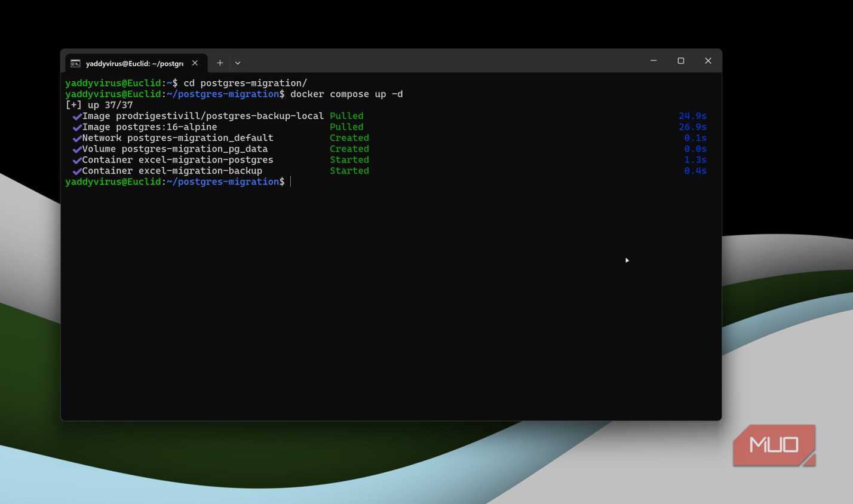Click the 26.9s duration value
Viewport: 853px width, 504px height.
pos(693,127)
